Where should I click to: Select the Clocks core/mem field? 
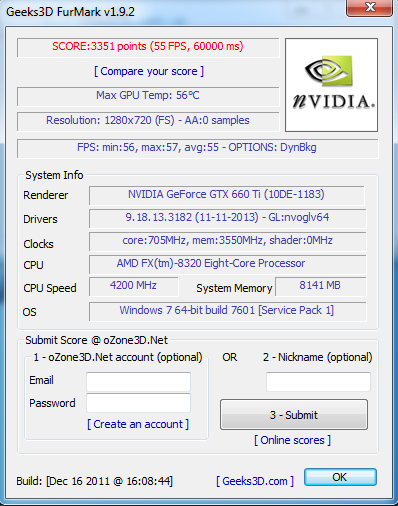tap(227, 241)
